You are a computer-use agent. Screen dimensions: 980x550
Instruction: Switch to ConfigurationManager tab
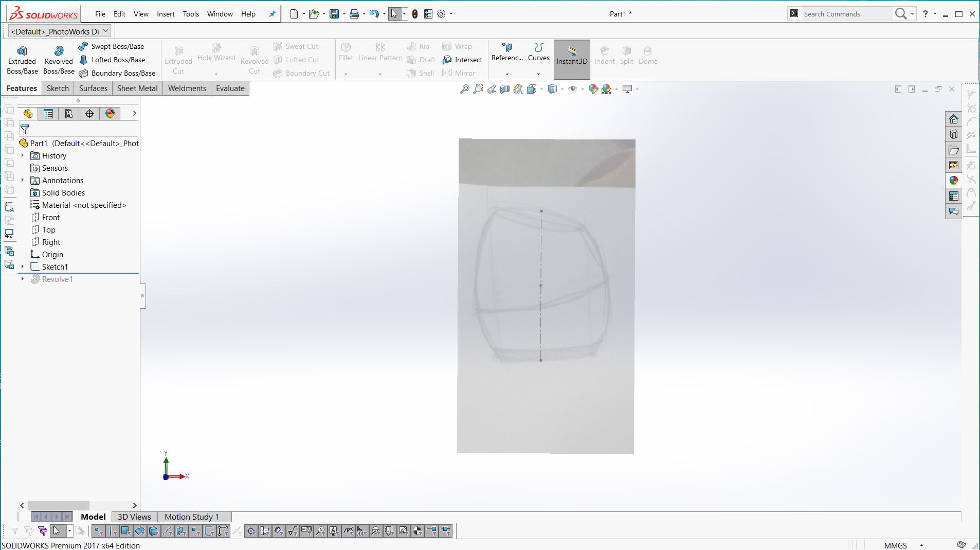point(69,114)
